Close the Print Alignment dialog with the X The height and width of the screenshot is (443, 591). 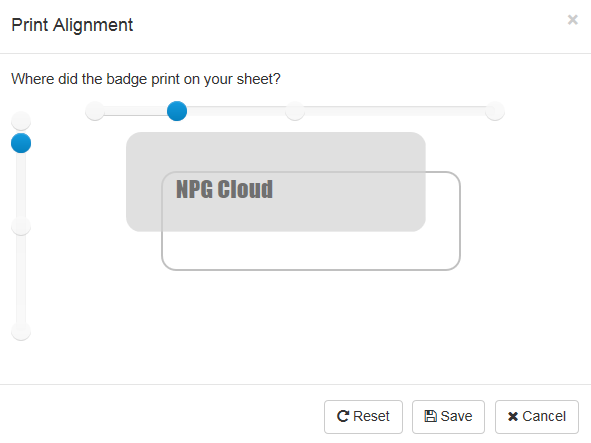click(573, 20)
